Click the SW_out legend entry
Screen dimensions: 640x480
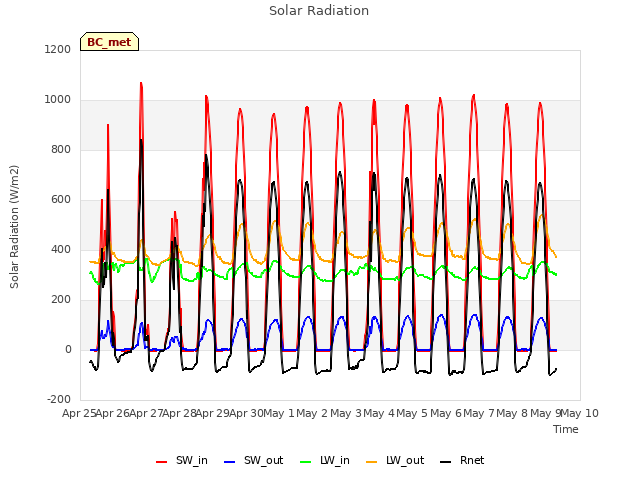click(253, 461)
